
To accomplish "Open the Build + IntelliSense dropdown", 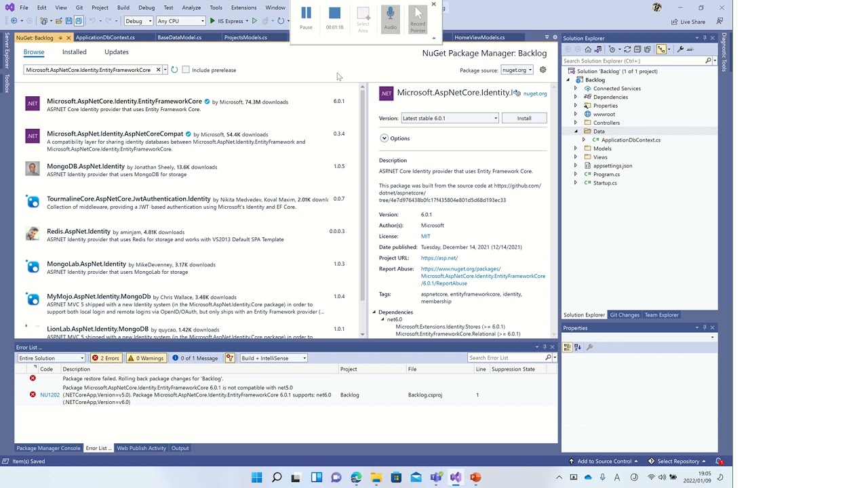I will point(273,358).
